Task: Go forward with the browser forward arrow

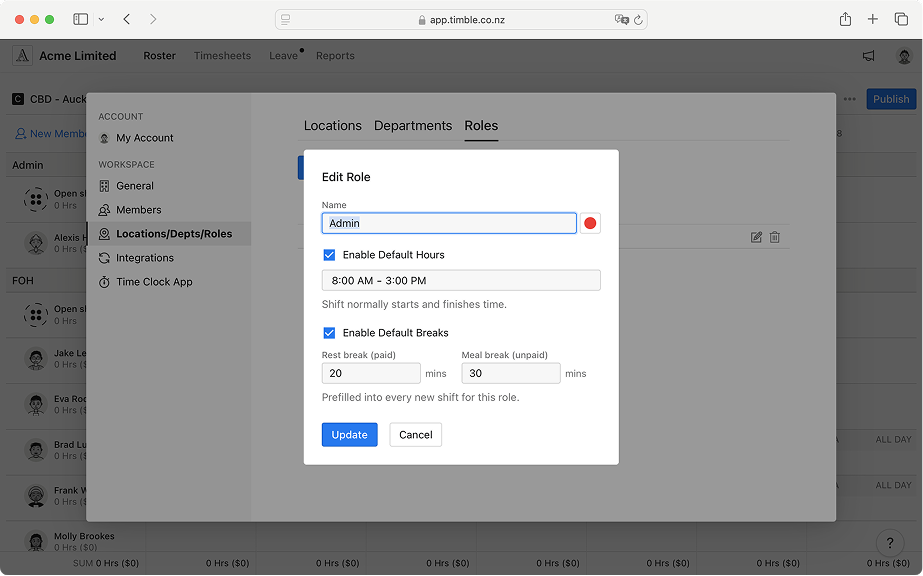Action: click(153, 19)
